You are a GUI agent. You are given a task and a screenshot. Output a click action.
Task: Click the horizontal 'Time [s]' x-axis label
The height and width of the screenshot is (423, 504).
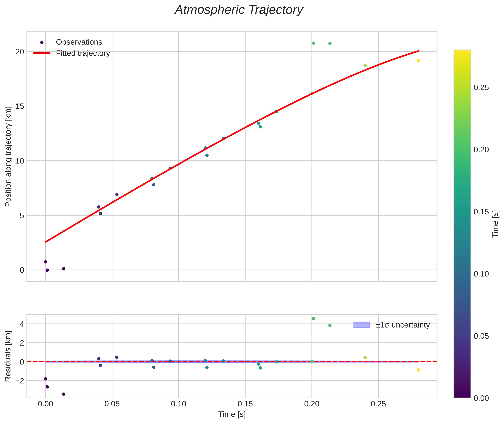point(232,414)
